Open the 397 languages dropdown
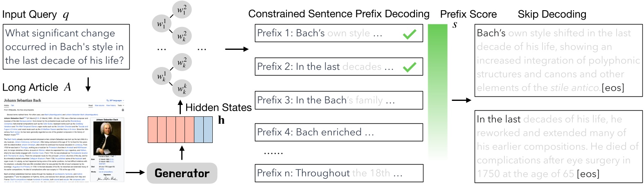Viewport: 644px width, 185px height. click(x=115, y=100)
